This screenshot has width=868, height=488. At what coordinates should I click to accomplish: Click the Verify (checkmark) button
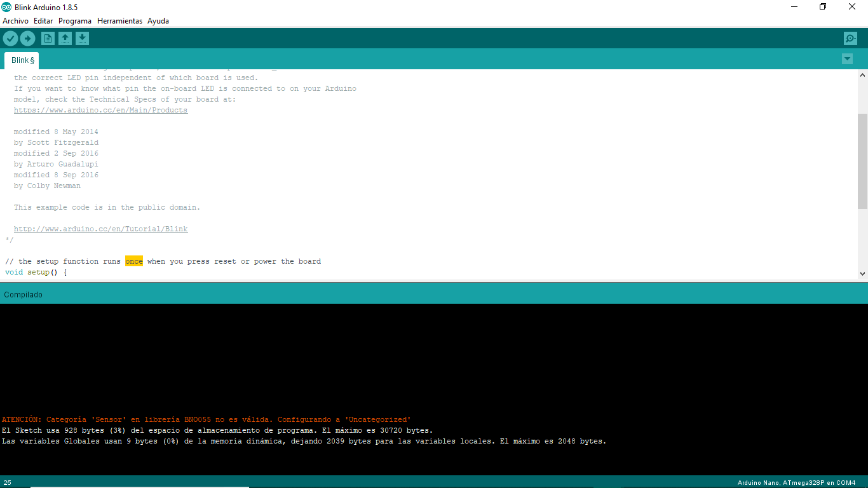[10, 39]
